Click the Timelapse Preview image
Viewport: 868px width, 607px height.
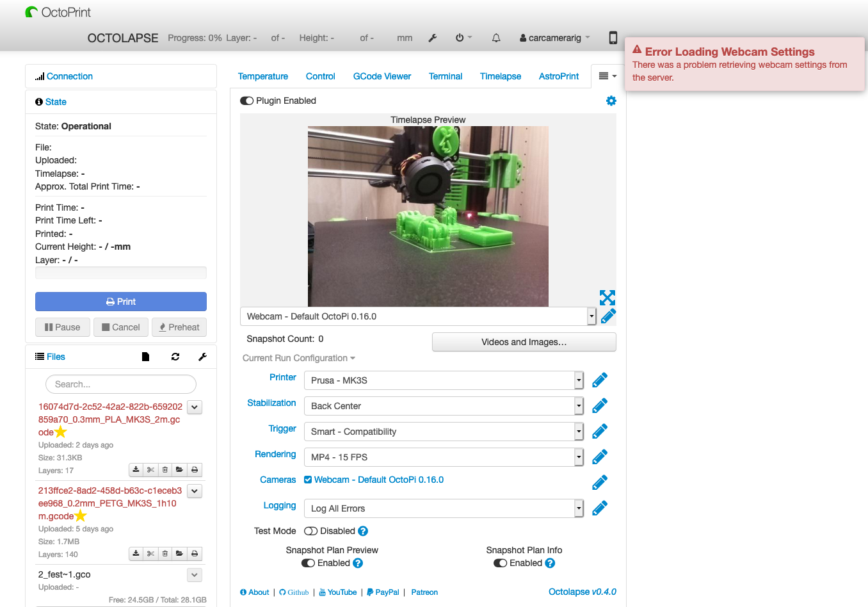[x=428, y=216]
